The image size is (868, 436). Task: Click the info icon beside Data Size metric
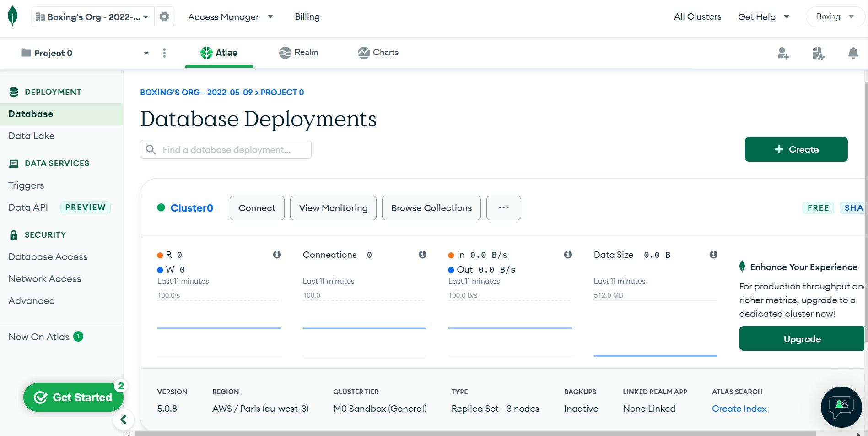point(713,254)
